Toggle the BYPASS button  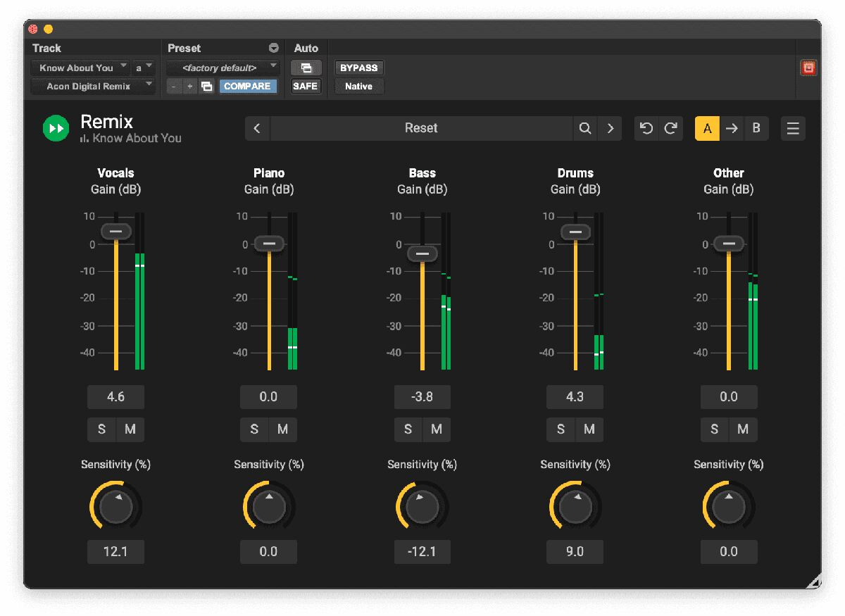coord(359,68)
